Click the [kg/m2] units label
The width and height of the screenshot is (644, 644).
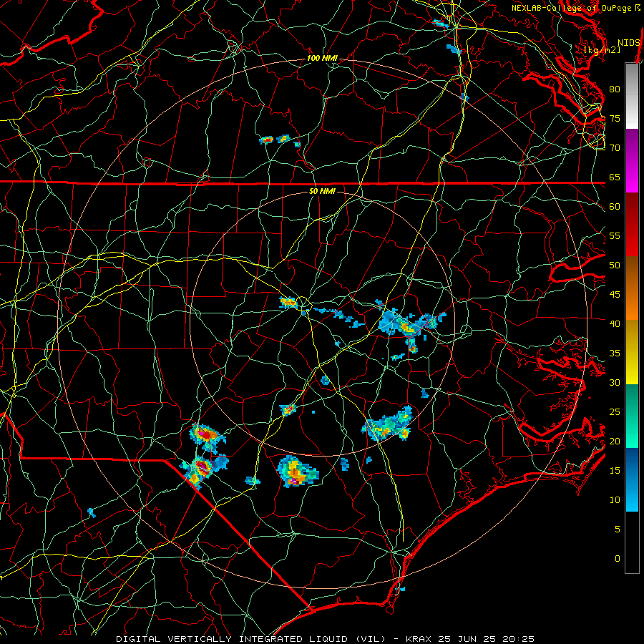point(602,50)
